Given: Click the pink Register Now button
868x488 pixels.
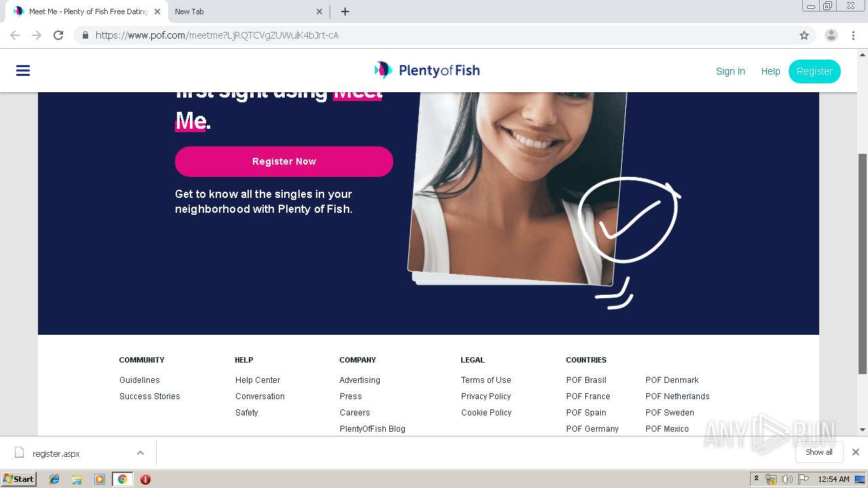Looking at the screenshot, I should tap(284, 161).
